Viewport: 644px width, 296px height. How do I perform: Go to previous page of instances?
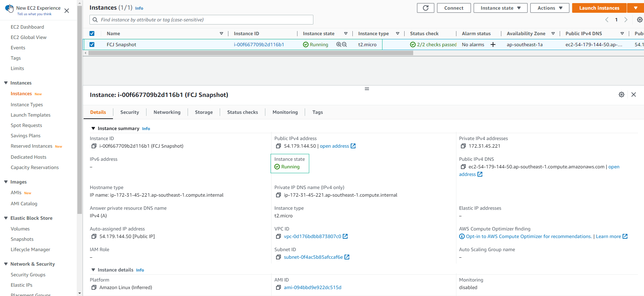coord(607,20)
